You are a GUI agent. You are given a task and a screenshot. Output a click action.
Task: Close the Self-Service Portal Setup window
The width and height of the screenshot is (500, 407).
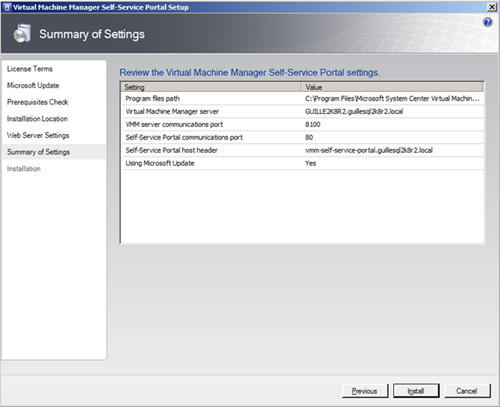492,7
